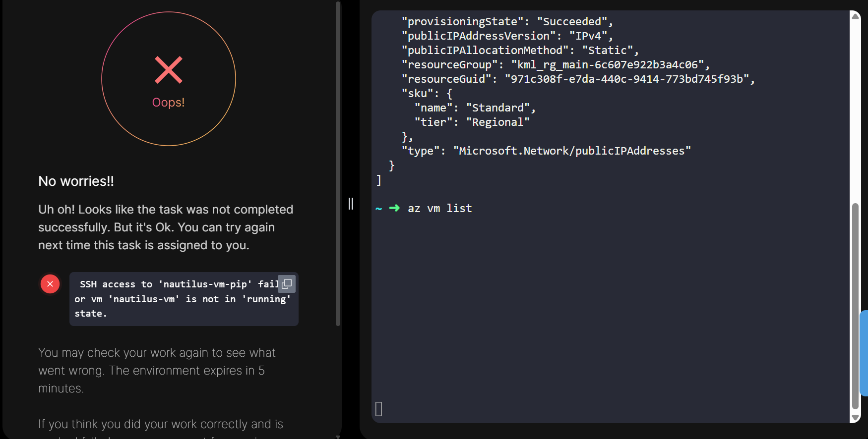The image size is (868, 439).
Task: Copy the SSH access error message
Action: click(287, 284)
